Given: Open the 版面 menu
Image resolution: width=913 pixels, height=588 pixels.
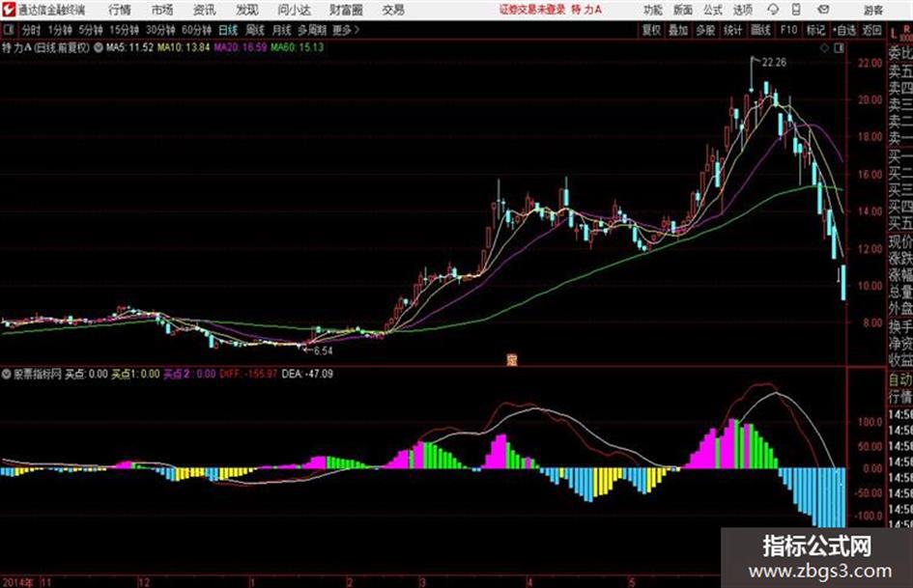Looking at the screenshot, I should point(682,10).
